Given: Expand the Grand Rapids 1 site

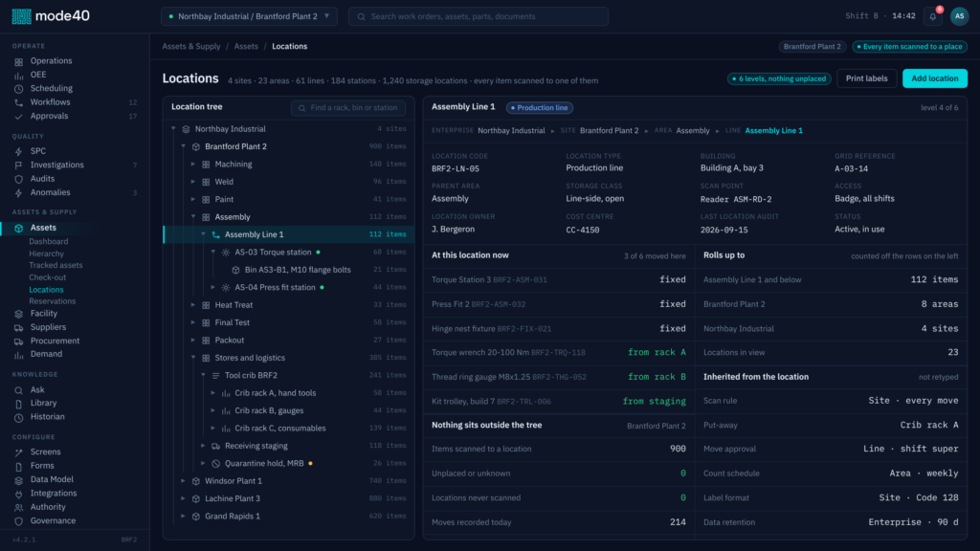Looking at the screenshot, I should [183, 516].
